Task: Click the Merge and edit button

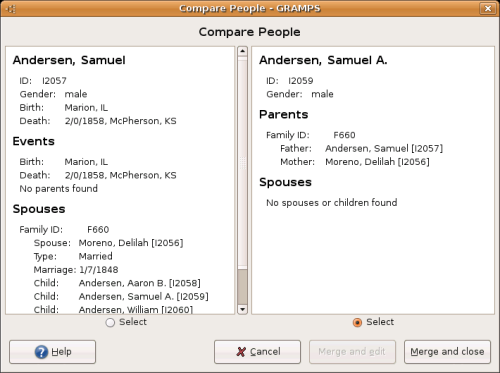Action: pyautogui.click(x=352, y=352)
